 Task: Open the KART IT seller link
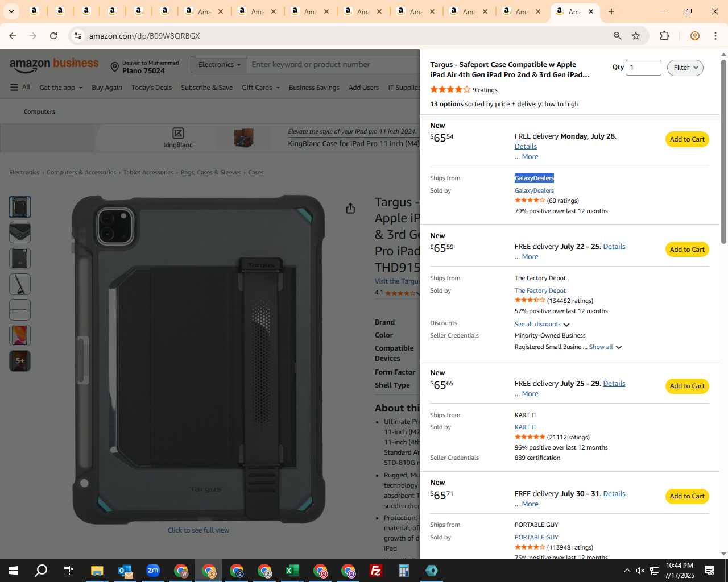click(x=526, y=427)
